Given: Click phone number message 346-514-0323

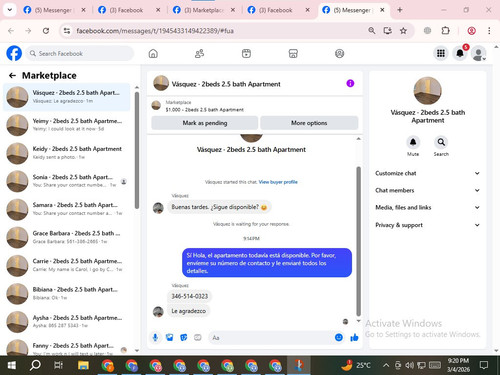Looking at the screenshot, I should pyautogui.click(x=189, y=296).
